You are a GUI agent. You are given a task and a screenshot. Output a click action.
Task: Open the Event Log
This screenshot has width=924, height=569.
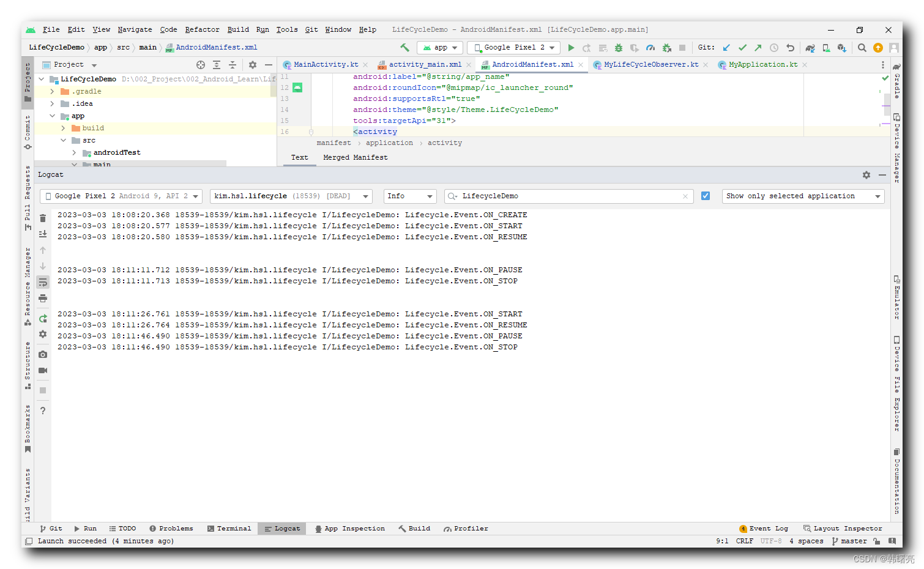point(764,529)
